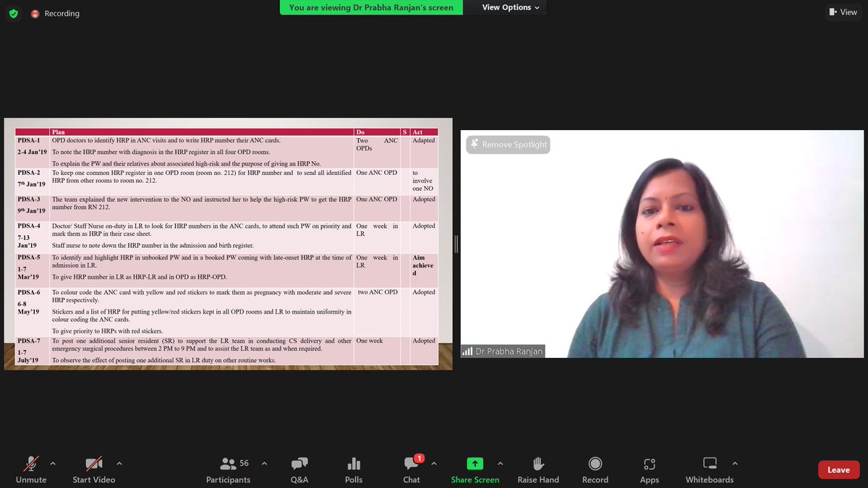Open the Q&A panel
Viewport: 868px width, 488px height.
299,469
